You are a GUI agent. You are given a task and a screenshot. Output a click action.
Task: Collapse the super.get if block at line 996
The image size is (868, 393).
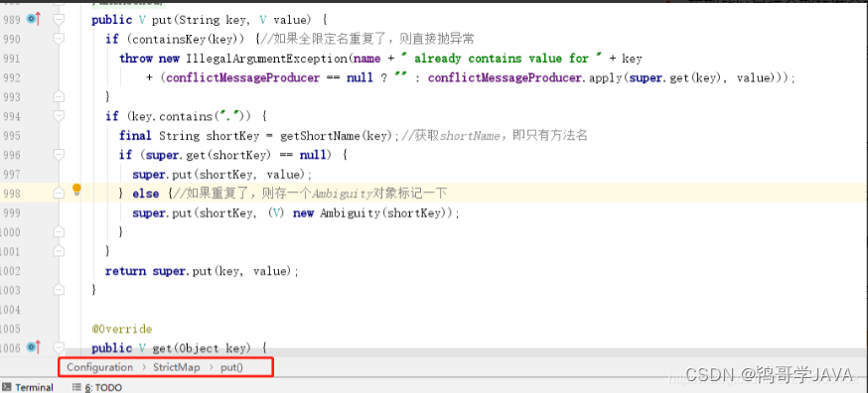pos(59,155)
